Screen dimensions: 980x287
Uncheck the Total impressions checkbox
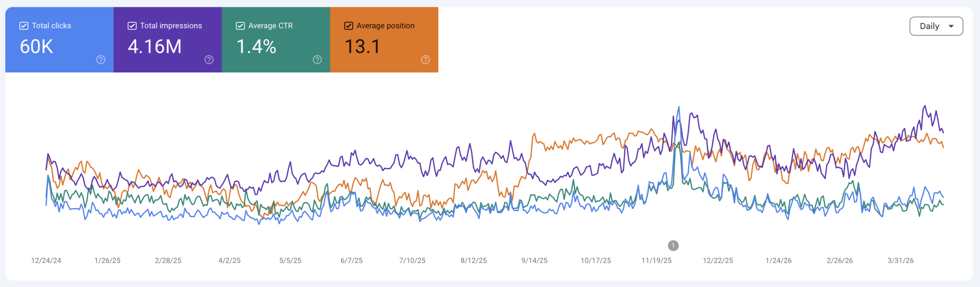(x=132, y=26)
